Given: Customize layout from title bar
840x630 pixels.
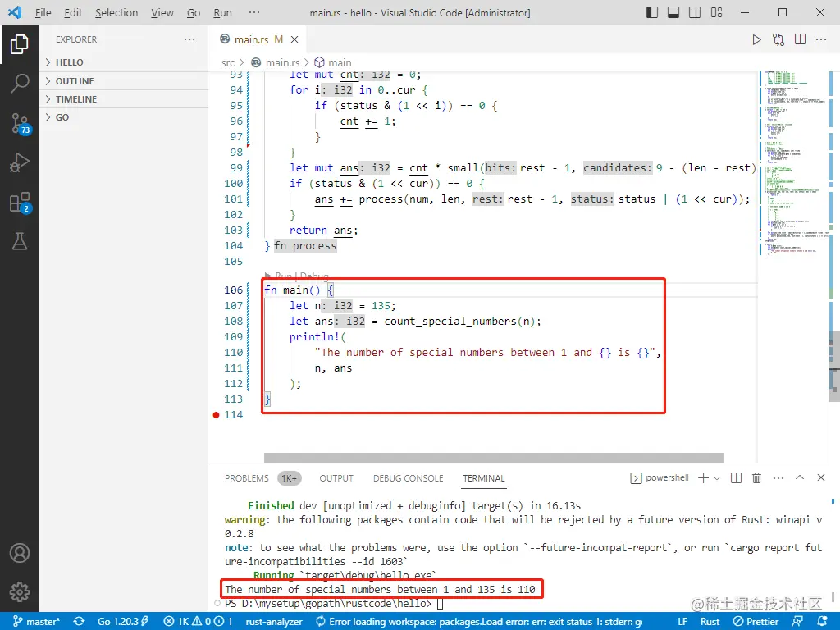Looking at the screenshot, I should click(x=716, y=12).
